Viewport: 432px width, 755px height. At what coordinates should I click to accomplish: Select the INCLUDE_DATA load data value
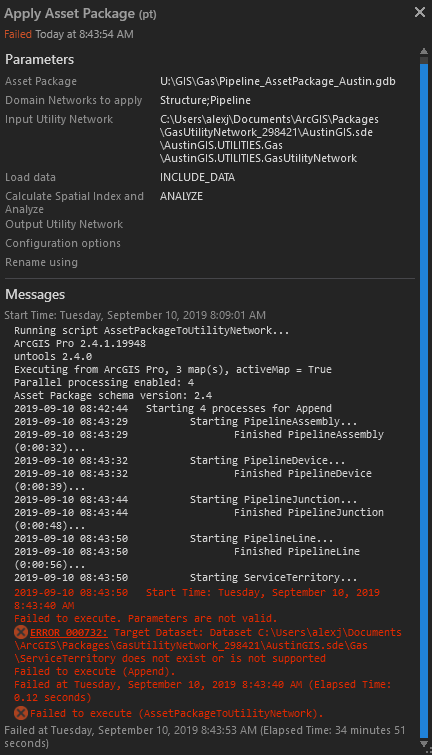(197, 177)
